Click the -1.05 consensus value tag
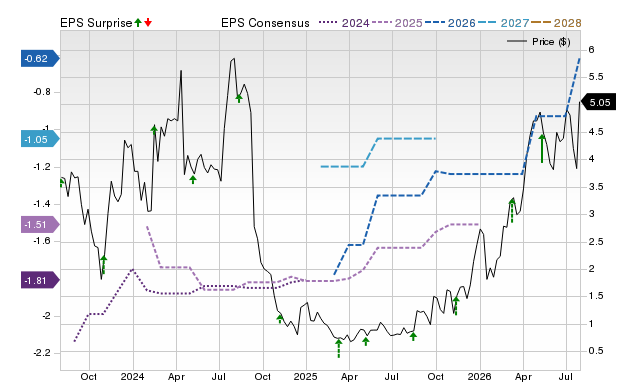Image resolution: width=640 pixels, height=382 pixels. (40, 140)
